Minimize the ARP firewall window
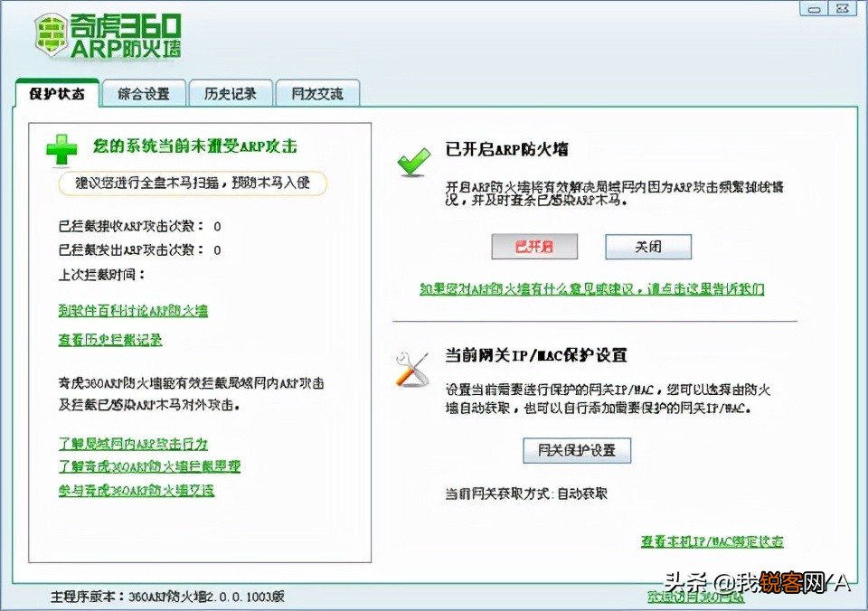Screen dimensions: 868x611 (813, 8)
